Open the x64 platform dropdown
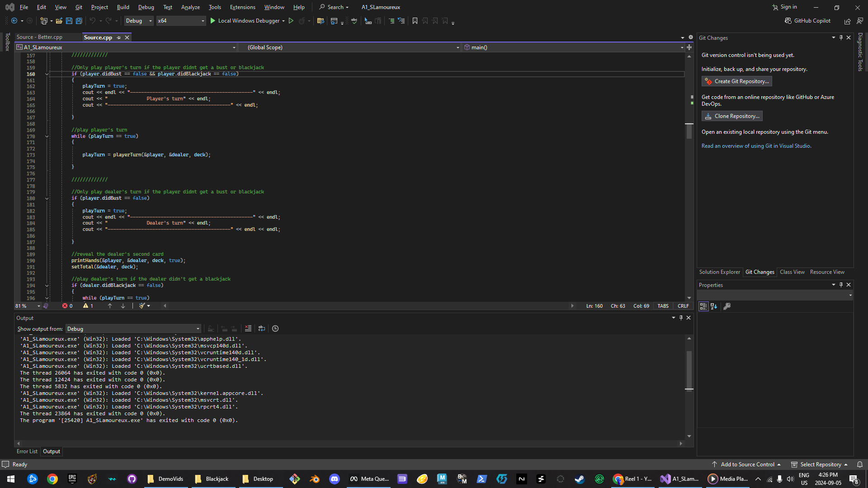The width and height of the screenshot is (868, 488). (x=181, y=21)
